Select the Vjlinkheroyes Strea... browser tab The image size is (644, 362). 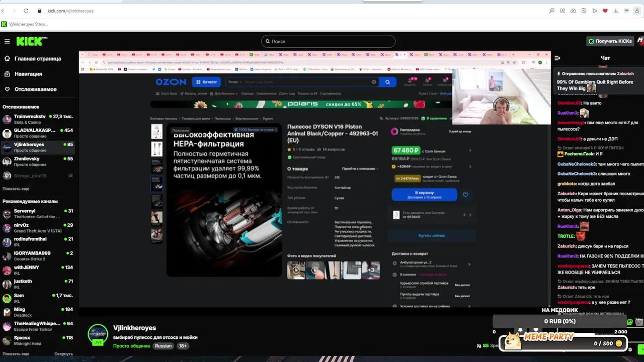point(24,24)
